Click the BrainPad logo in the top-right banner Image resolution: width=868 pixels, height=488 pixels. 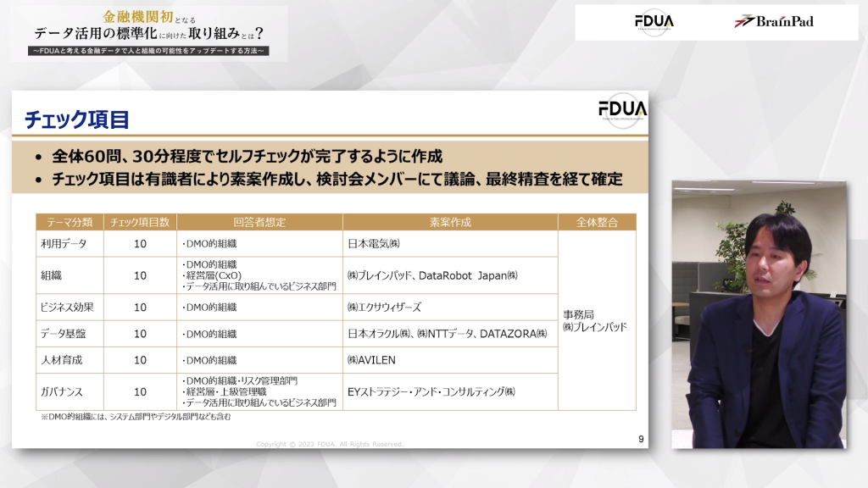click(x=774, y=21)
